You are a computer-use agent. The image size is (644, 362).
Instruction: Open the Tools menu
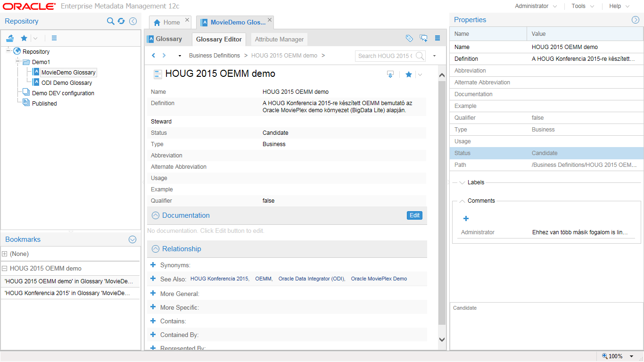[x=583, y=6]
